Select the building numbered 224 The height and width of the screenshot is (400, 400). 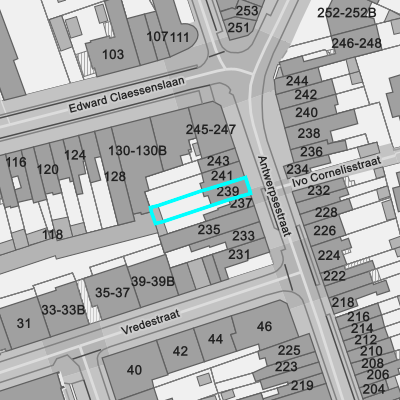pyautogui.click(x=329, y=255)
